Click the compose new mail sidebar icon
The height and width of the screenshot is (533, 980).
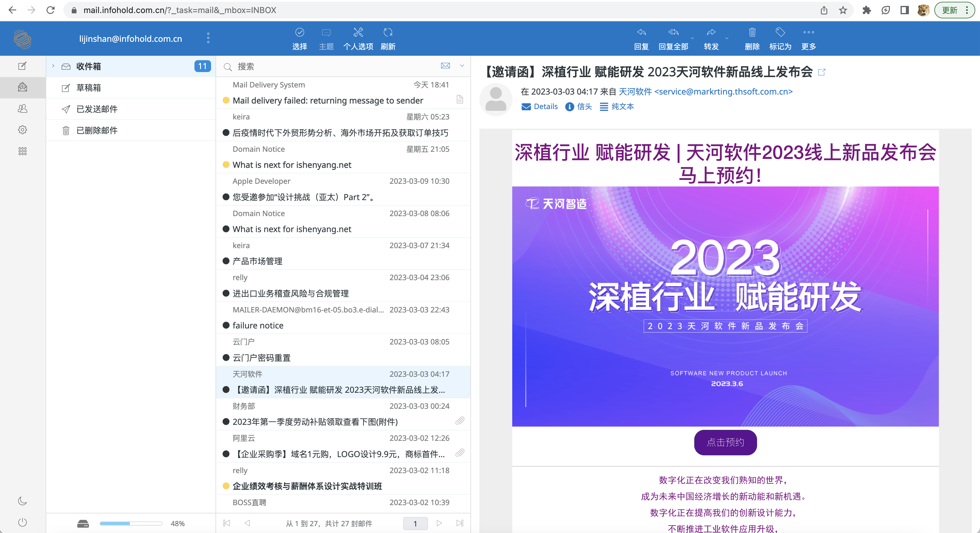(x=23, y=66)
